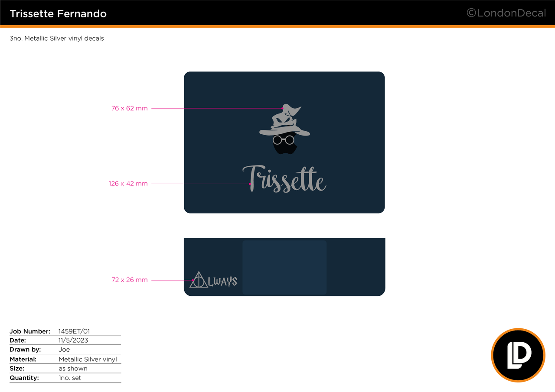Click the '1no. set' quantity value
Image resolution: width=555 pixels, height=392 pixels.
click(x=70, y=378)
